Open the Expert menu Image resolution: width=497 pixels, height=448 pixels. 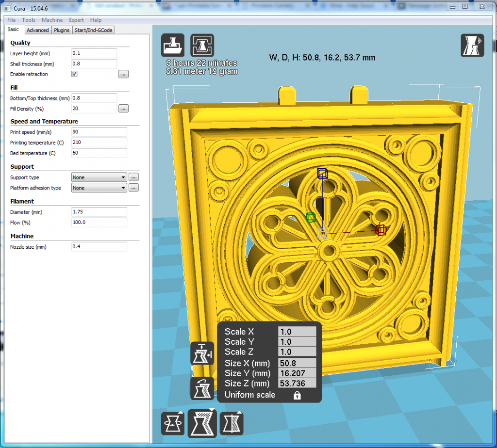[x=76, y=20]
